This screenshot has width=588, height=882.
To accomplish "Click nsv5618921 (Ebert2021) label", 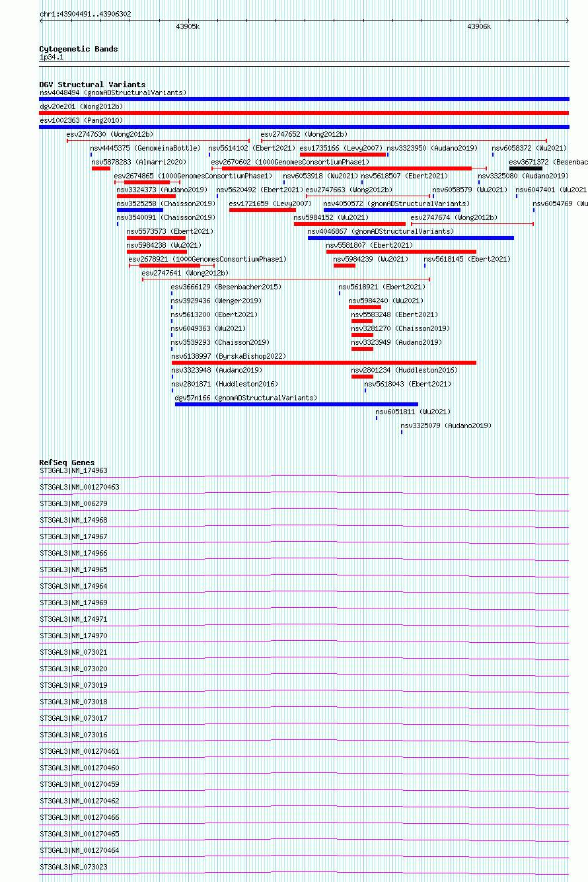I will pyautogui.click(x=383, y=287).
